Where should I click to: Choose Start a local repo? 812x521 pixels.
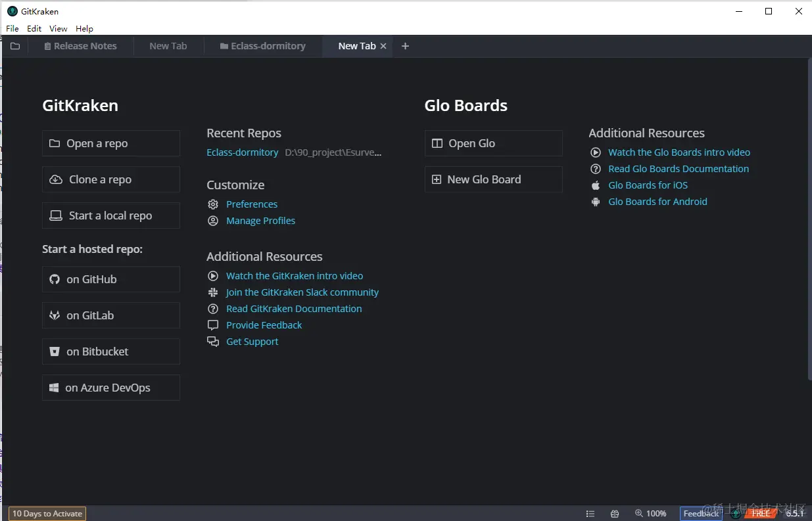click(111, 215)
